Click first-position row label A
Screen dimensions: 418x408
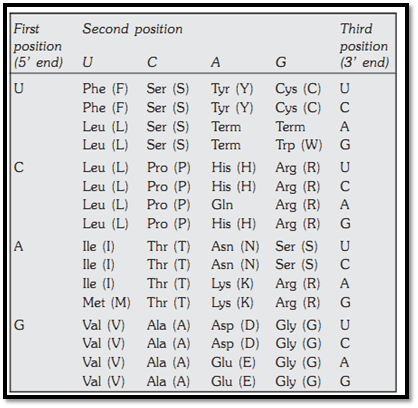[x=19, y=246]
